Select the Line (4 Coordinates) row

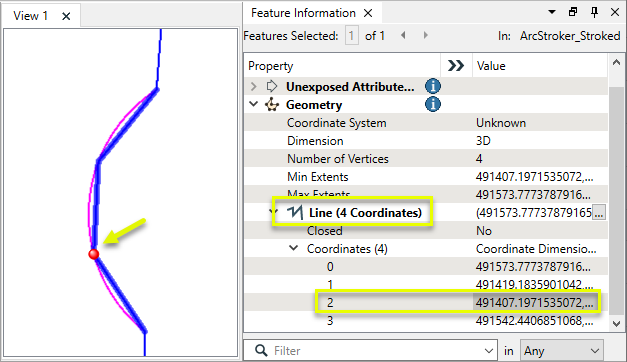[426, 212]
